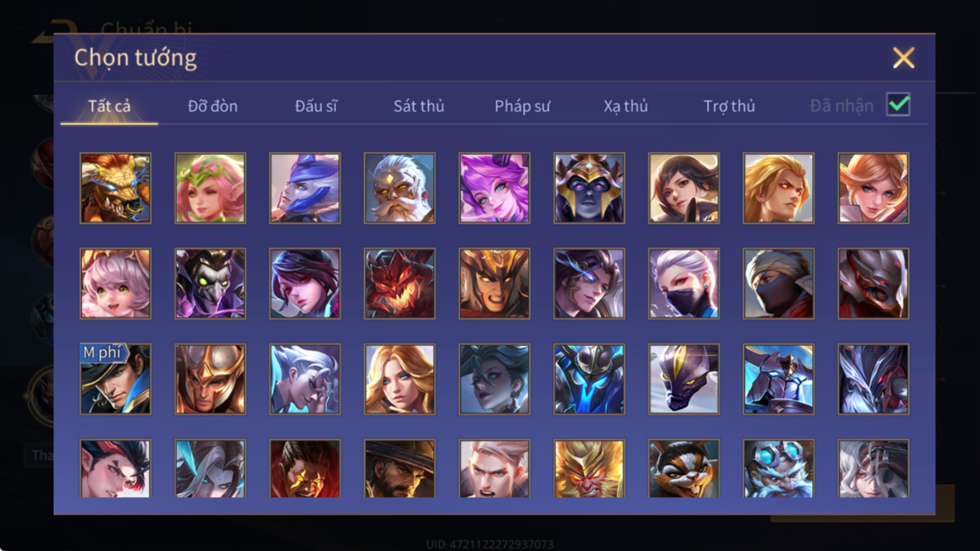Select the black-masked ninja hero
980x551 pixels.
pyautogui.click(x=779, y=284)
